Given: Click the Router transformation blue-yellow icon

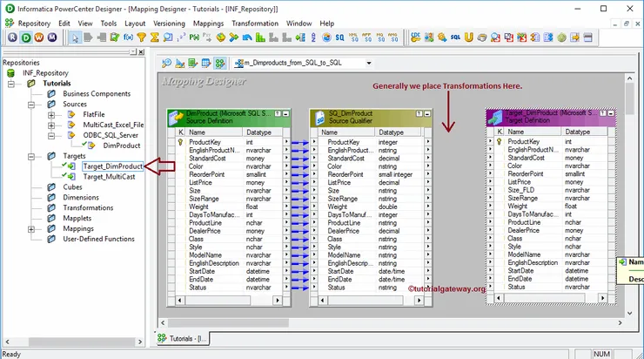Looking at the screenshot, I should pos(234,37).
